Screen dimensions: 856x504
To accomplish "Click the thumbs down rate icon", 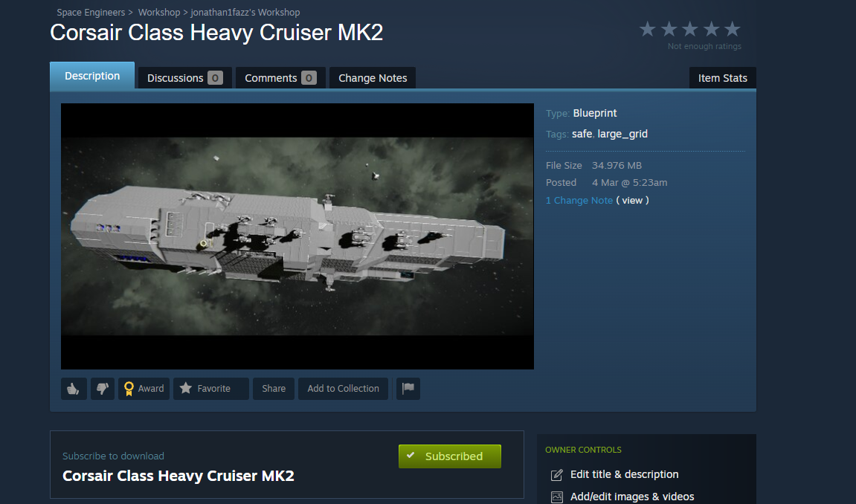I will [103, 389].
